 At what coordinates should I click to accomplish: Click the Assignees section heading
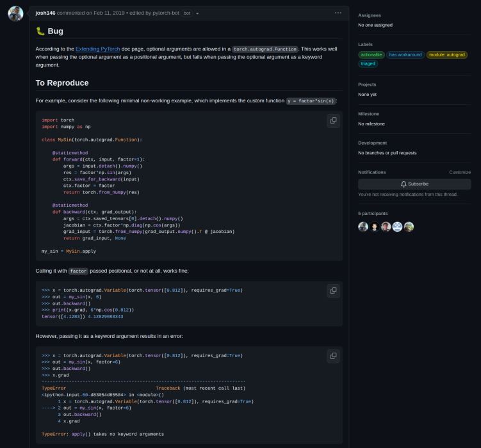click(370, 15)
